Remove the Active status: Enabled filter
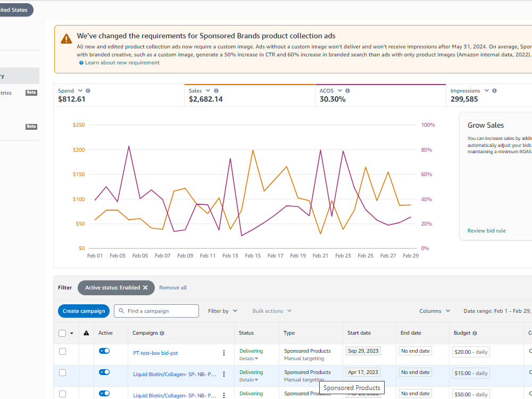 [x=145, y=287]
